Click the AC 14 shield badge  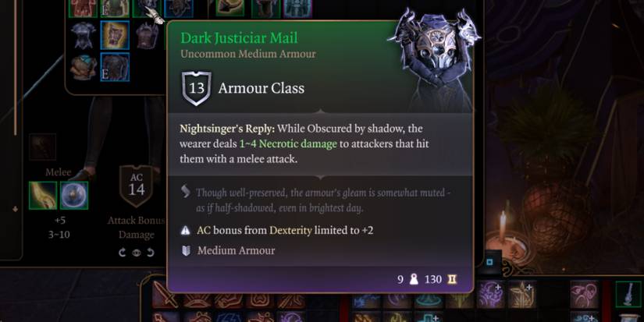pos(137,186)
